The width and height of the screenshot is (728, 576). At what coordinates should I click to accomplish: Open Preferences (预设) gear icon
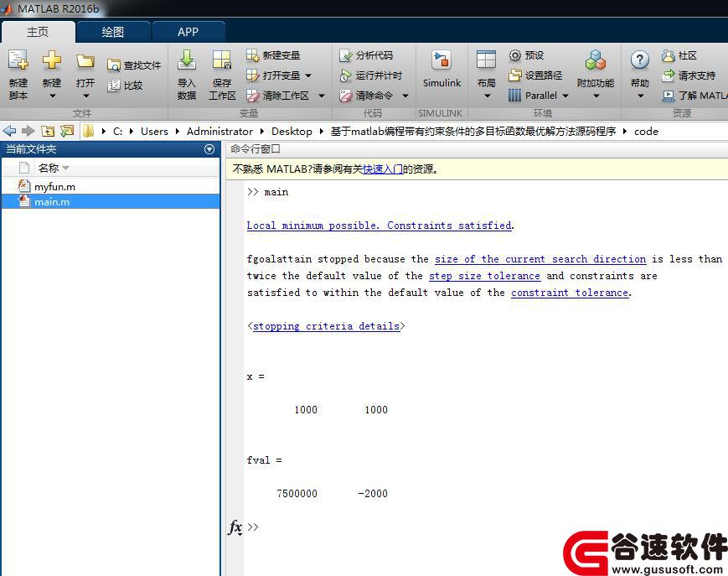click(515, 55)
